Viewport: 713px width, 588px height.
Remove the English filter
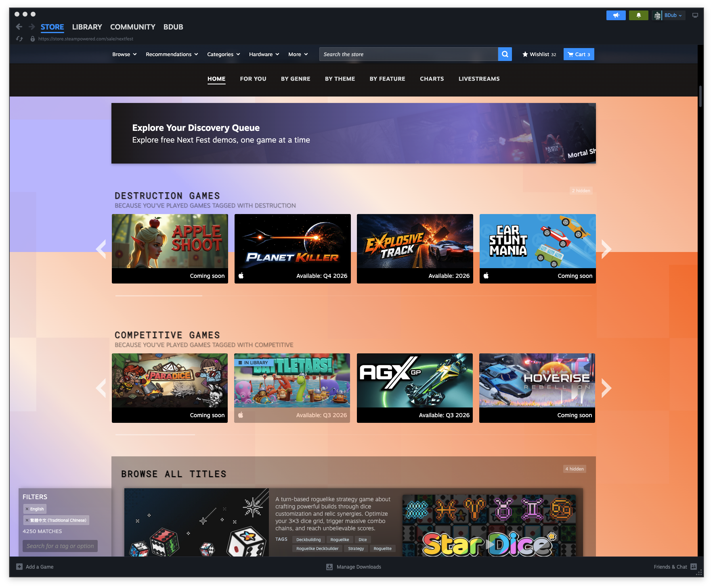coord(27,509)
